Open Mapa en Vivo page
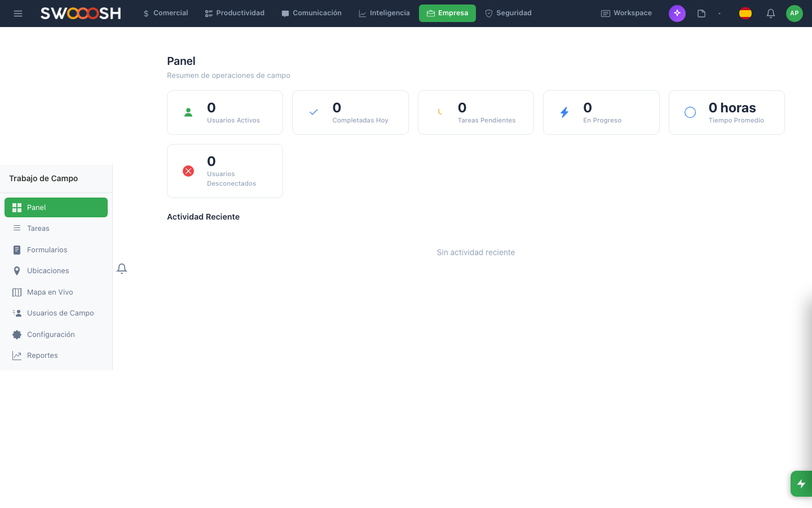 50,292
